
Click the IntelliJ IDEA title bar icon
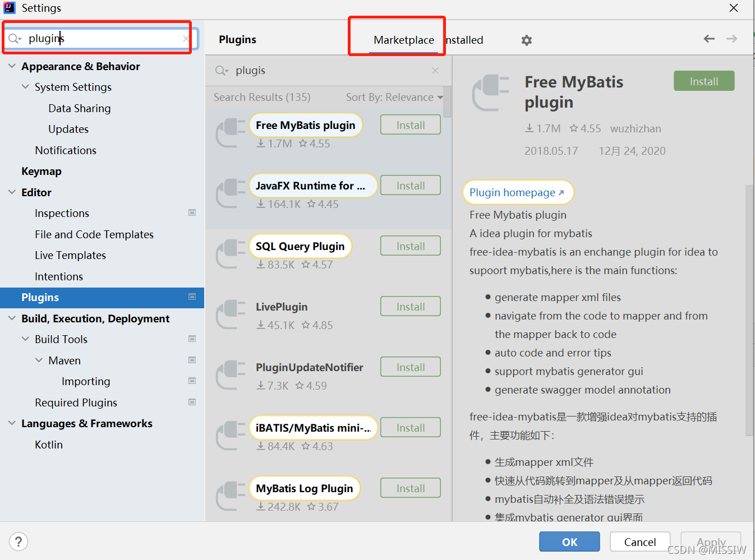[x=10, y=8]
